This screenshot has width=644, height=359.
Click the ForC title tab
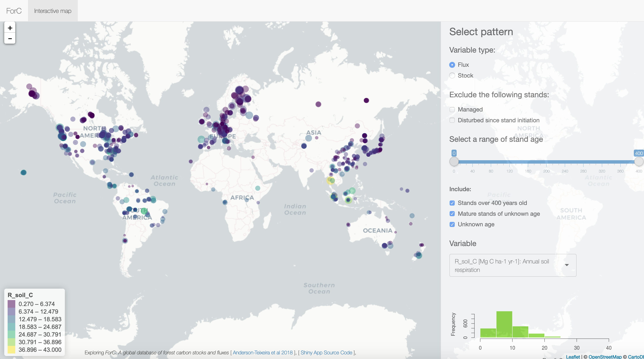pos(14,11)
